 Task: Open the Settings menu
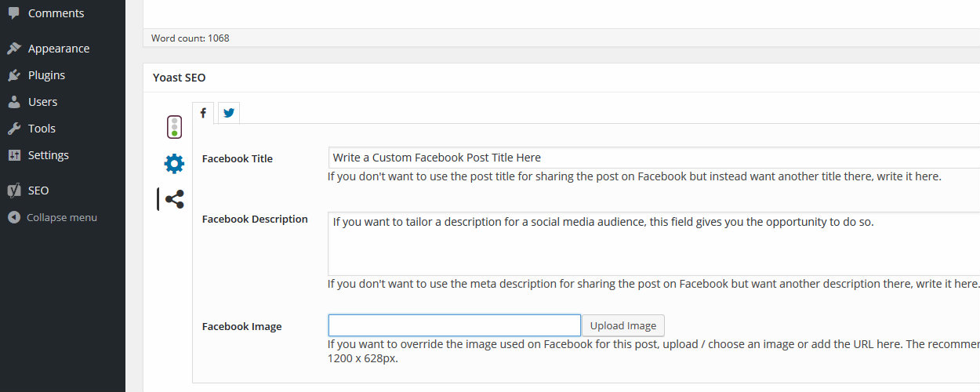point(63,155)
